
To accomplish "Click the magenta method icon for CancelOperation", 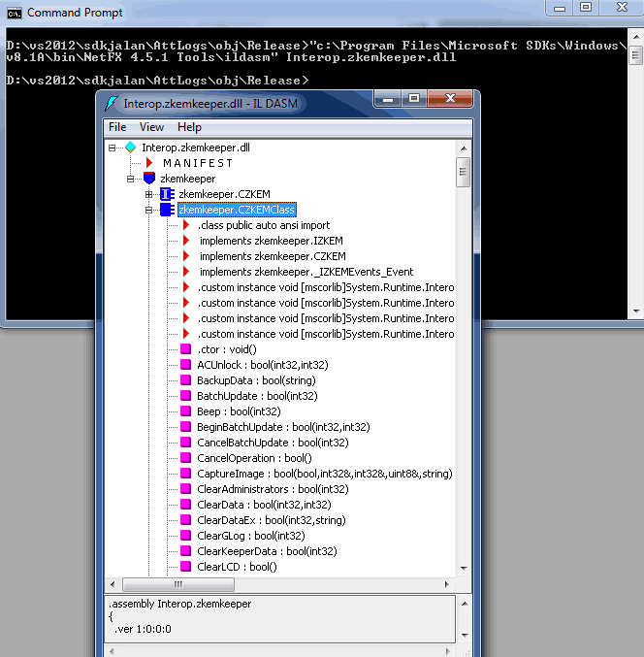I will click(185, 457).
